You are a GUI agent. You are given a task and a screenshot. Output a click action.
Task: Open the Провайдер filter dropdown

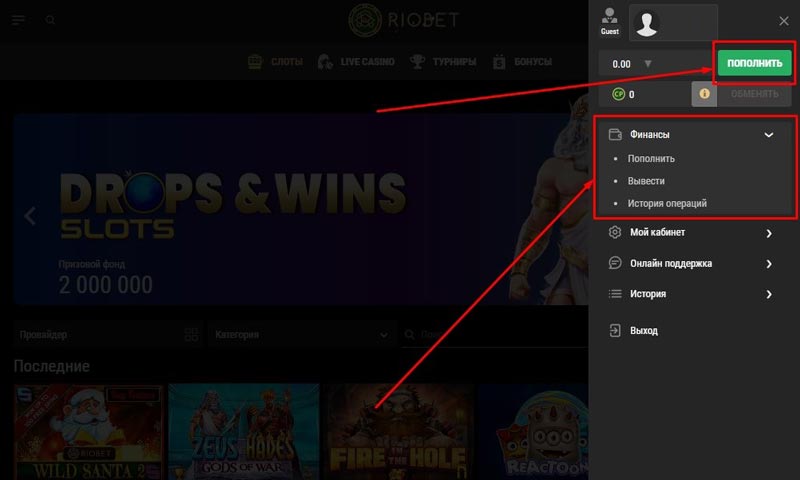point(108,335)
